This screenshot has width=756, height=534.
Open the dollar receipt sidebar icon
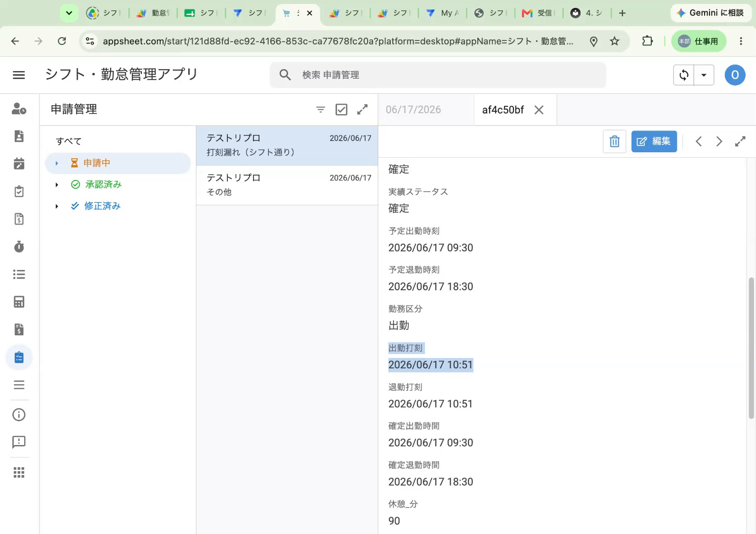19,219
